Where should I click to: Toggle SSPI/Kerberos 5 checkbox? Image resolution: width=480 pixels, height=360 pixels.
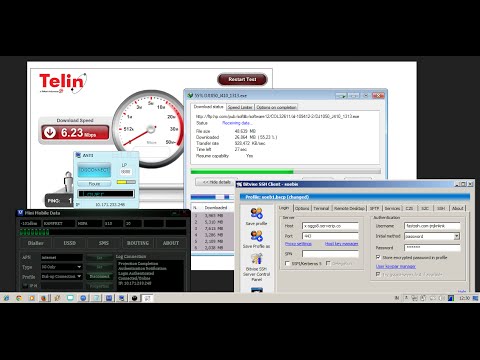click(287, 263)
